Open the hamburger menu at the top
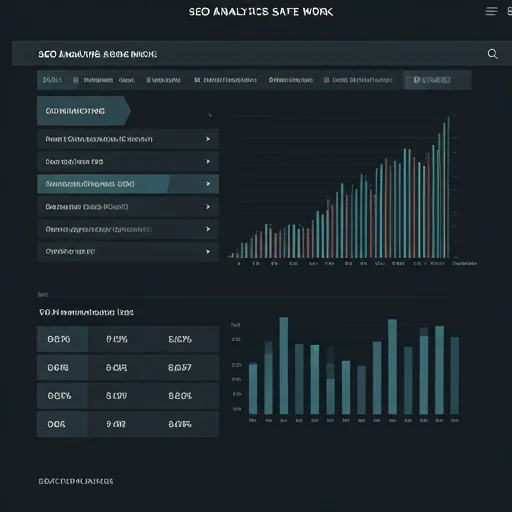 [x=491, y=12]
